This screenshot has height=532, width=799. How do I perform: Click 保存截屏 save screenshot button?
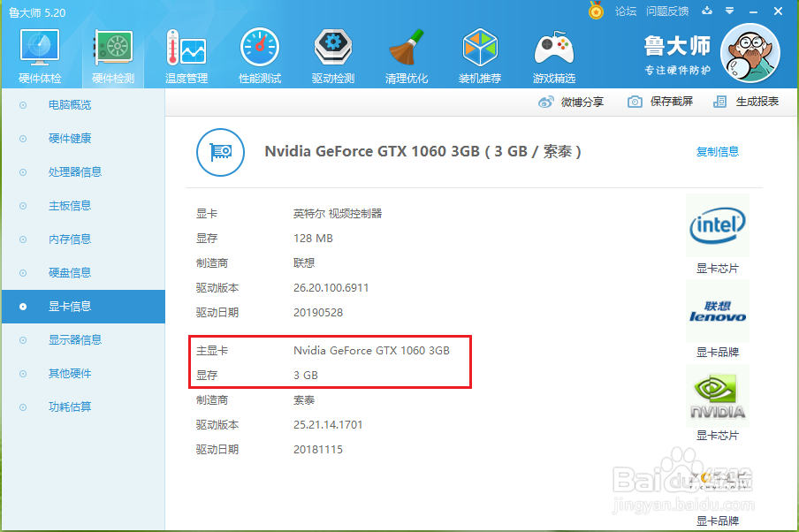click(x=672, y=102)
